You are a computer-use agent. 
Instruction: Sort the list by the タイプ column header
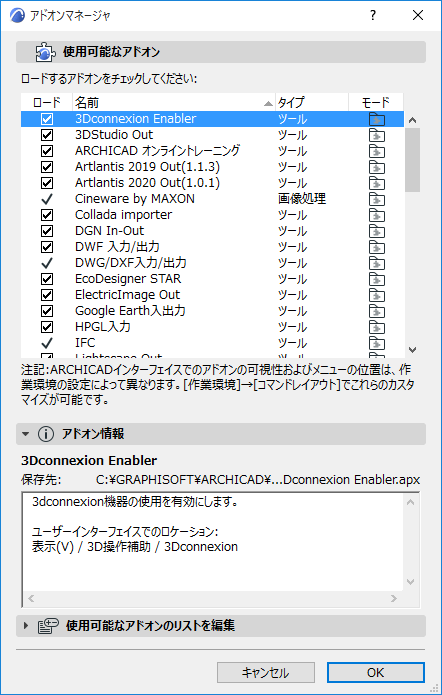coord(312,103)
